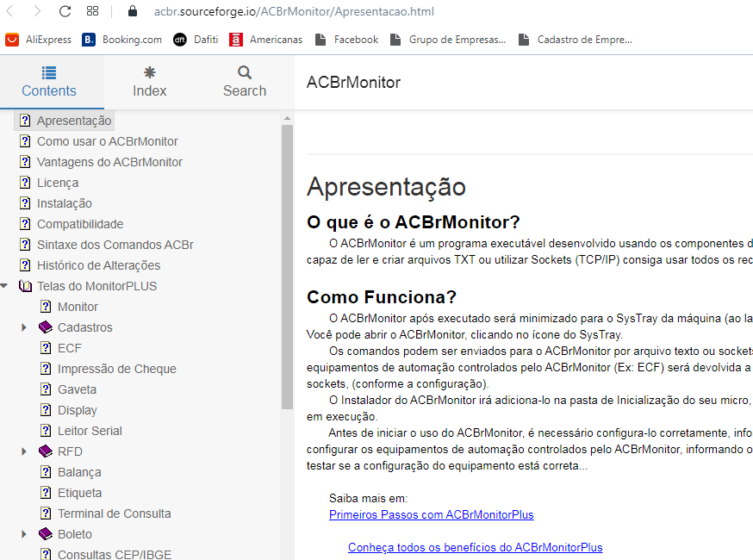The width and height of the screenshot is (753, 560).
Task: Expand the Boleto tree node arrow
Action: point(24,534)
